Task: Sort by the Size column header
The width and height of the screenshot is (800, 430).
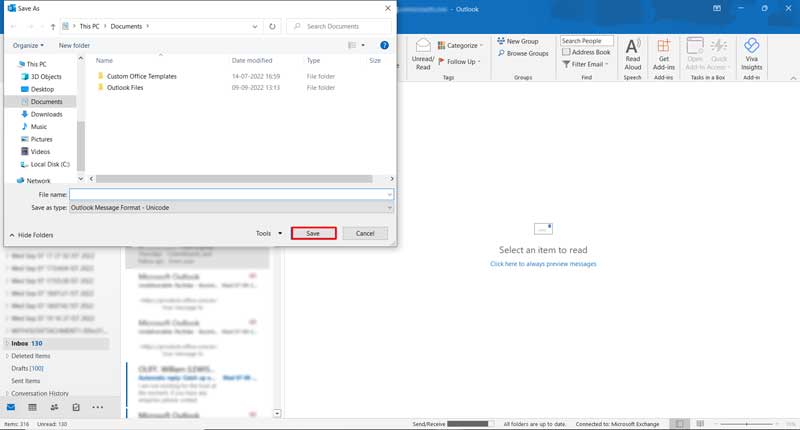Action: (375, 60)
